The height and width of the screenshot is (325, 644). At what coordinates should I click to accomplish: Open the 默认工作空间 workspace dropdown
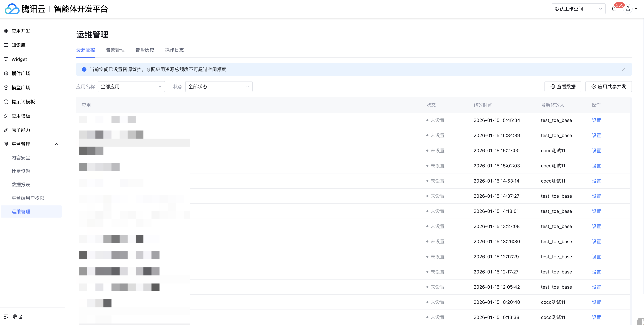tap(578, 9)
